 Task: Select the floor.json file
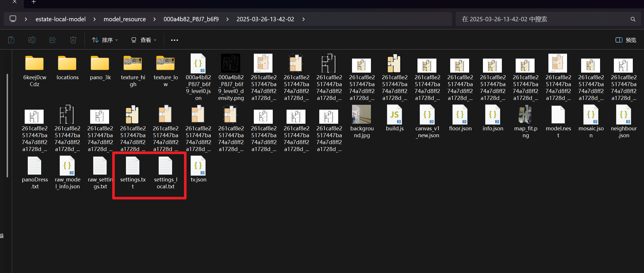[460, 118]
